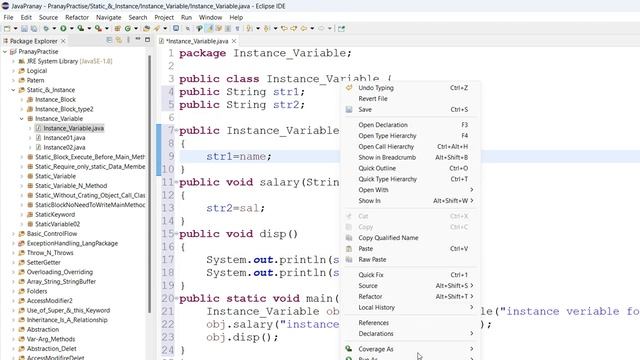
Task: Click the New Java Package icon
Action: coord(117,29)
